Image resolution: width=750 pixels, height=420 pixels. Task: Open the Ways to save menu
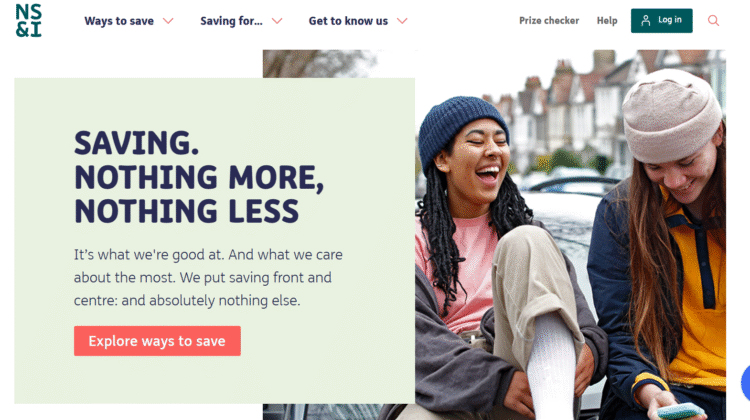tap(119, 21)
